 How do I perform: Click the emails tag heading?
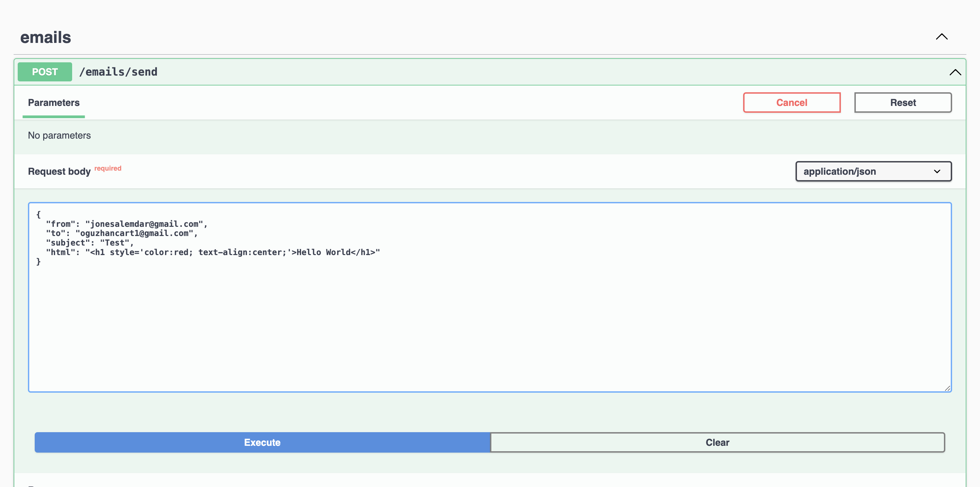coord(46,37)
